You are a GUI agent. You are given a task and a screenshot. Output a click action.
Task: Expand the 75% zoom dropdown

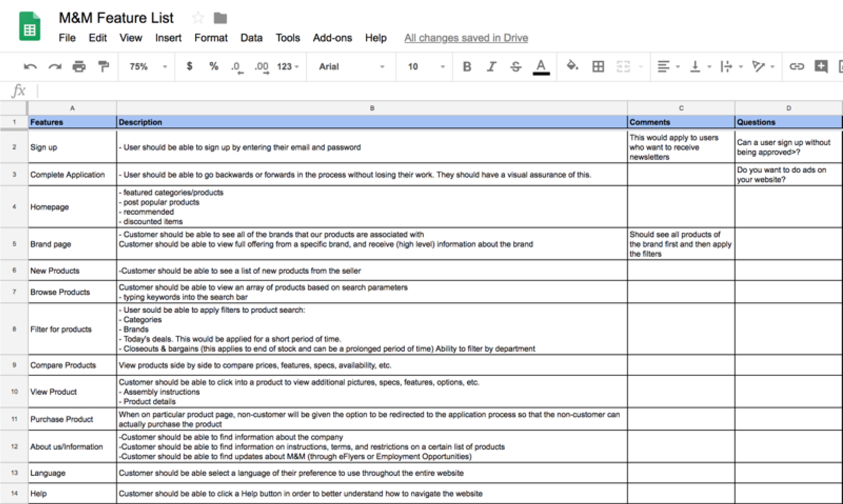148,67
